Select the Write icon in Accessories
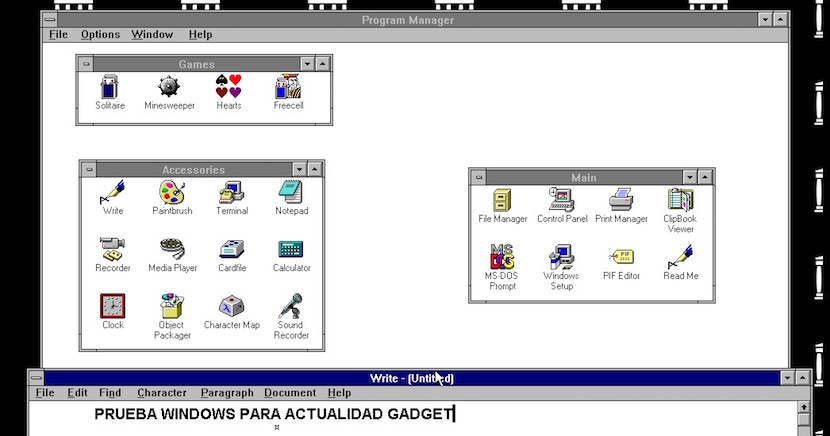 pos(113,192)
